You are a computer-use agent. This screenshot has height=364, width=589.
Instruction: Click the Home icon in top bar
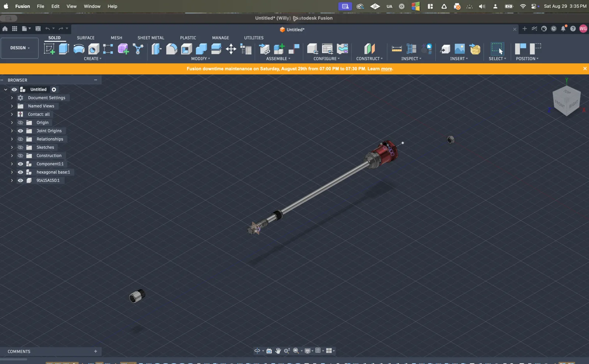point(5,29)
